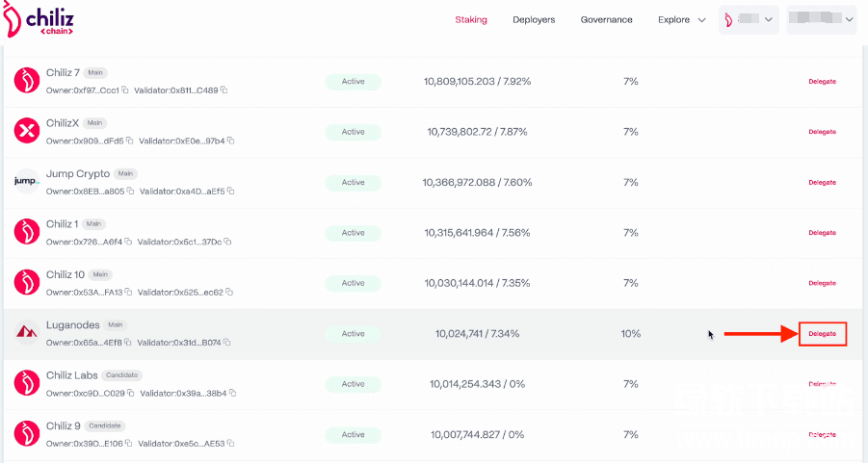This screenshot has height=463, width=868.
Task: Click the Chiliz 7 validator name
Action: (x=63, y=72)
